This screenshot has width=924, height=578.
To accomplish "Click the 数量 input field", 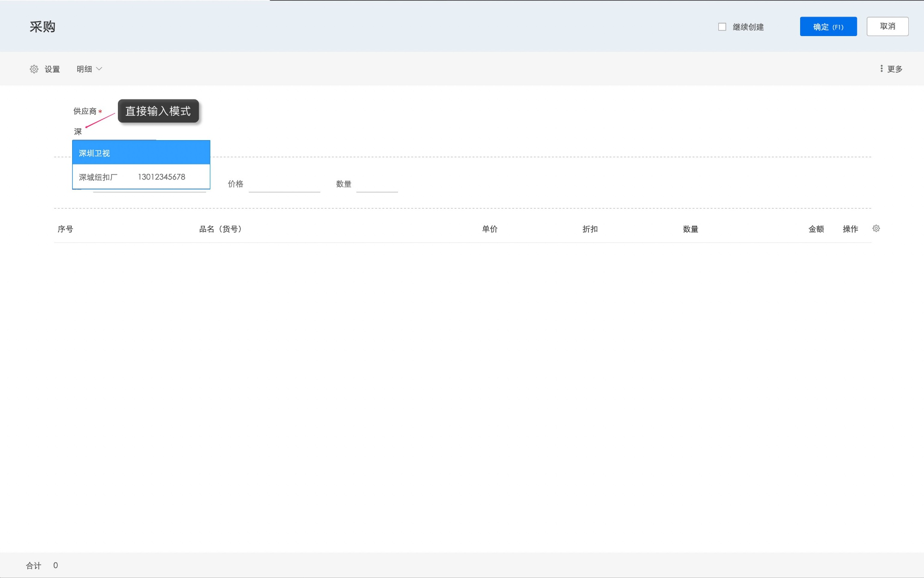I will pyautogui.click(x=377, y=184).
